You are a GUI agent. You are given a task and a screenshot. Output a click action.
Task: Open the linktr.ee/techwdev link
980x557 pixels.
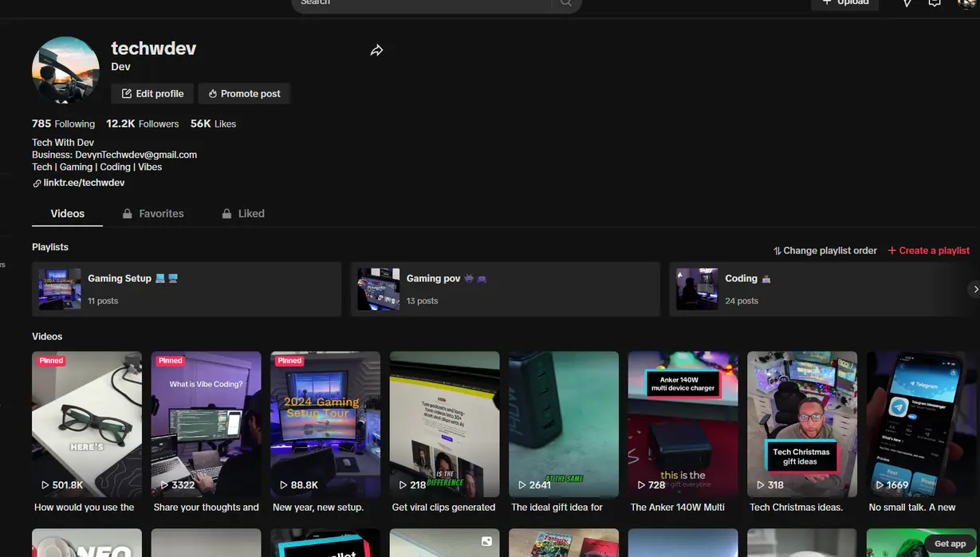point(84,183)
